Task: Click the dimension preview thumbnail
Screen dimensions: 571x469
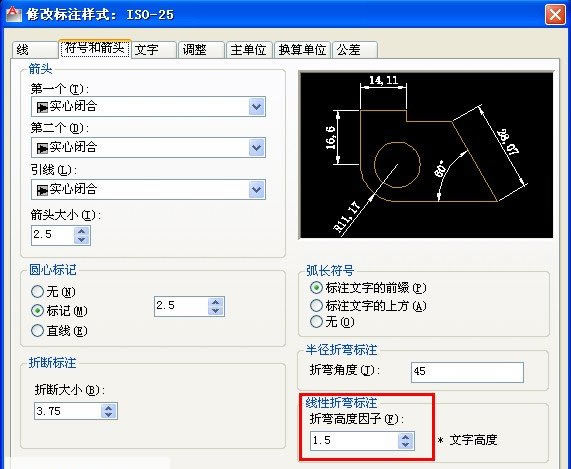Action: pyautogui.click(x=426, y=155)
